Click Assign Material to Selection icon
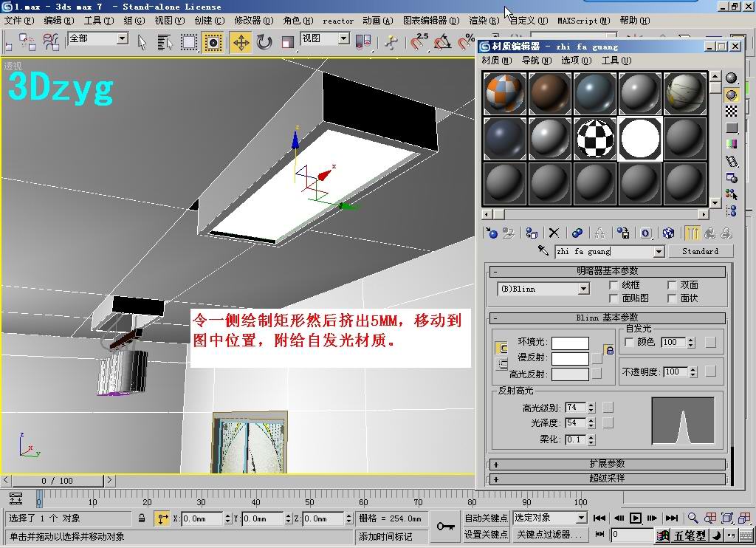 click(531, 233)
